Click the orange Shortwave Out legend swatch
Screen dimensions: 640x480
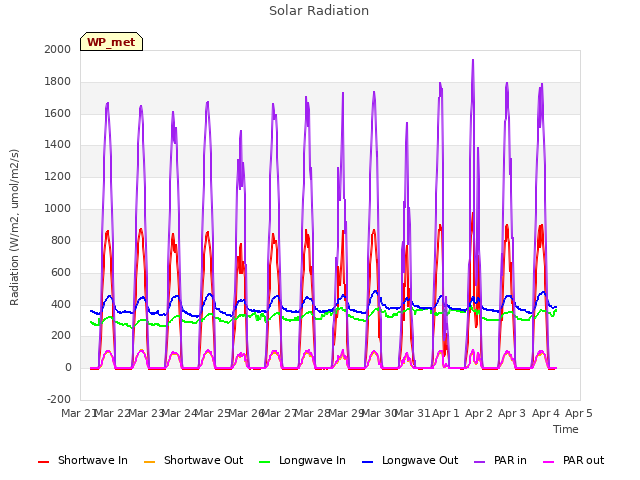pos(149,462)
